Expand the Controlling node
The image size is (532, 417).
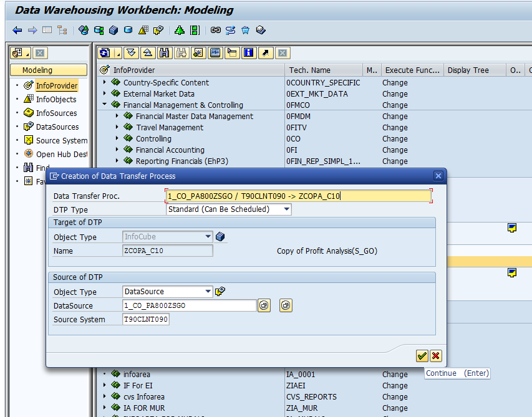[117, 138]
